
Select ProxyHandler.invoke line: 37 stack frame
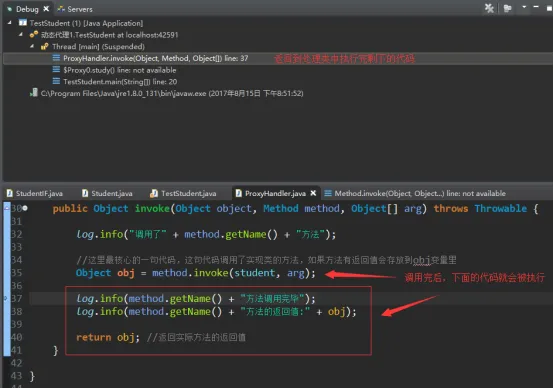pos(155,58)
